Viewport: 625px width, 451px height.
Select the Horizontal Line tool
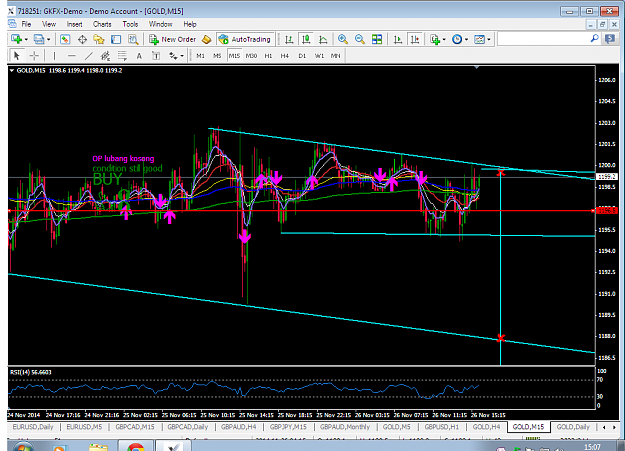(71, 55)
